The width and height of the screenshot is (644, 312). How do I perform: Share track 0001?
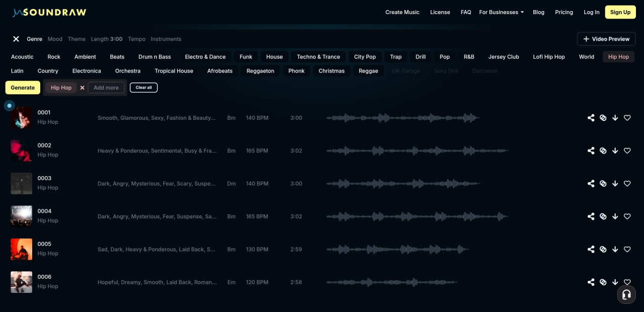pyautogui.click(x=591, y=118)
